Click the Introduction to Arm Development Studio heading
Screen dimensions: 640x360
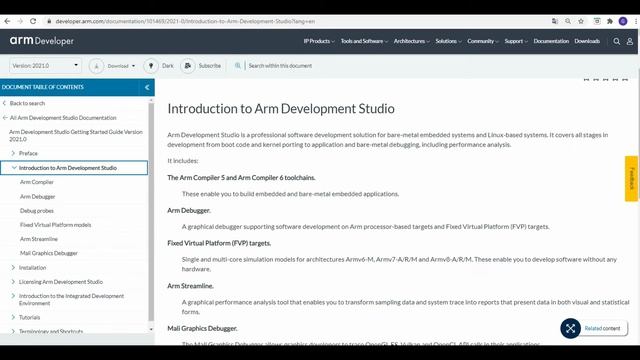click(x=281, y=109)
